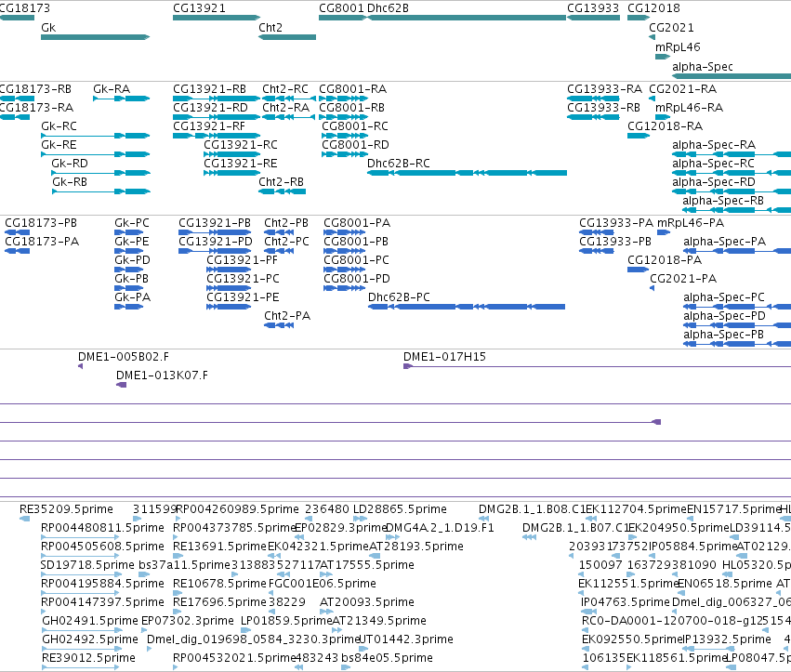Click the Dhc62B gene bar glyph
791x672 pixels.
(467, 18)
